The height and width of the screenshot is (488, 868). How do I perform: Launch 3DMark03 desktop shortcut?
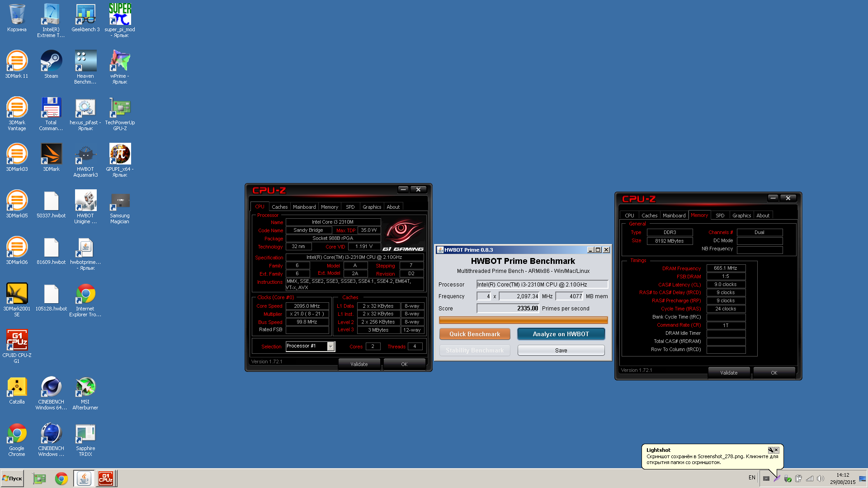(17, 158)
